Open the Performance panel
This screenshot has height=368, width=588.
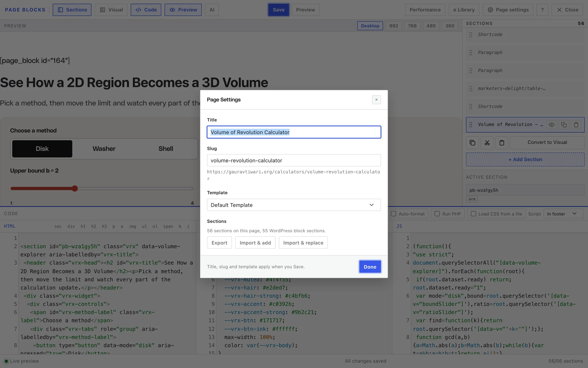click(x=425, y=10)
